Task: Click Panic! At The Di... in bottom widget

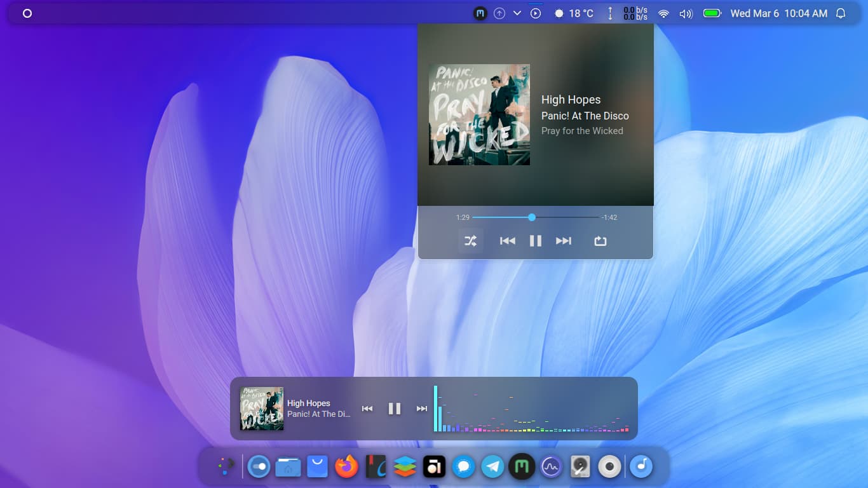Action: pos(319,414)
